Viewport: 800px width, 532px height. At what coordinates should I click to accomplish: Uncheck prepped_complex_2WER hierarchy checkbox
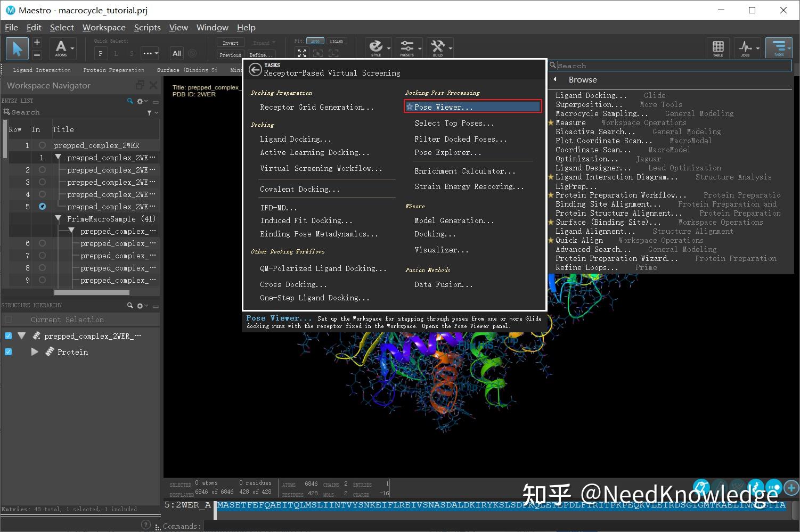point(9,336)
